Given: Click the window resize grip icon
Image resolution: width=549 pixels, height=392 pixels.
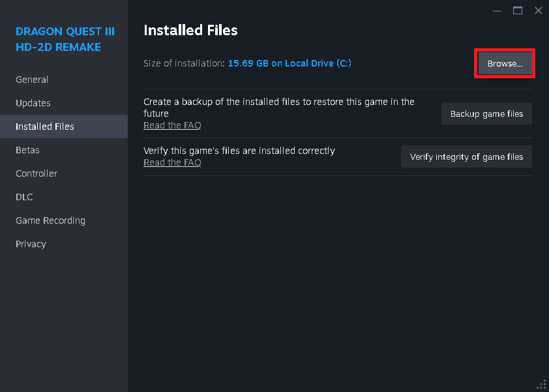Looking at the screenshot, I should pyautogui.click(x=541, y=384).
